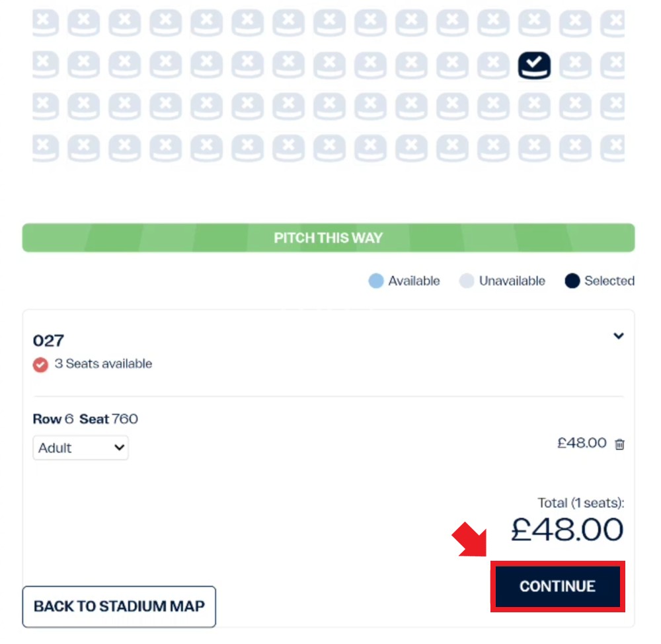The image size is (661, 644).
Task: Deselect the dark selected seat icon
Action: (x=534, y=65)
